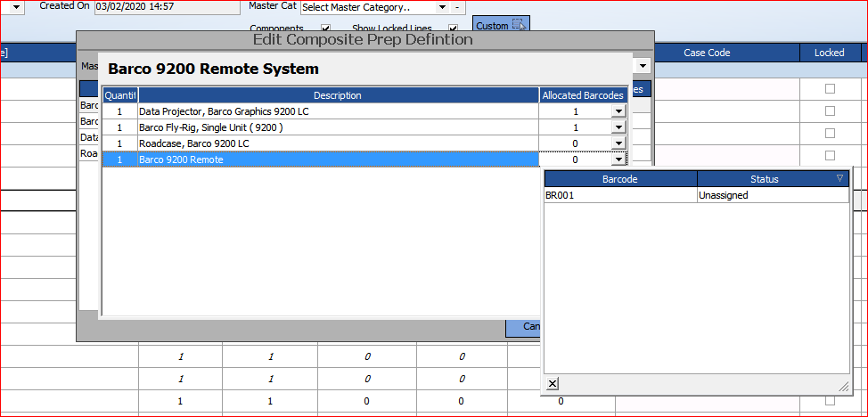Click the Created On date field

click(166, 7)
